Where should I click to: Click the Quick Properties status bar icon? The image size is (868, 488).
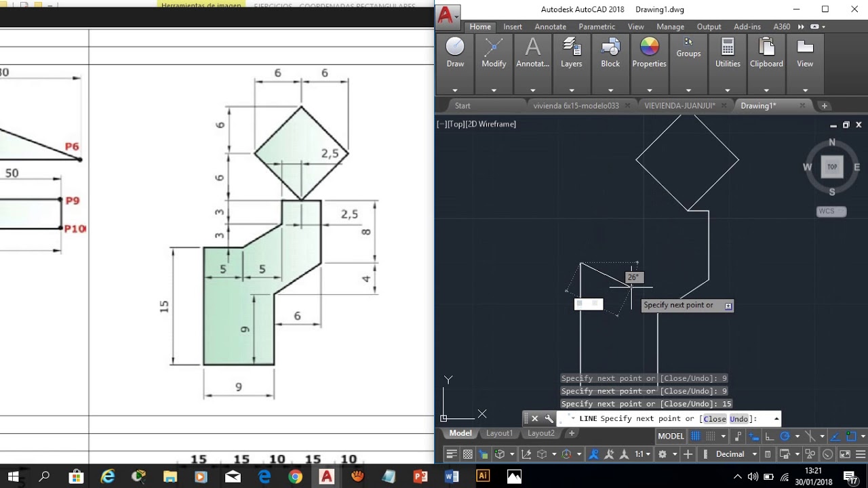coord(768,454)
